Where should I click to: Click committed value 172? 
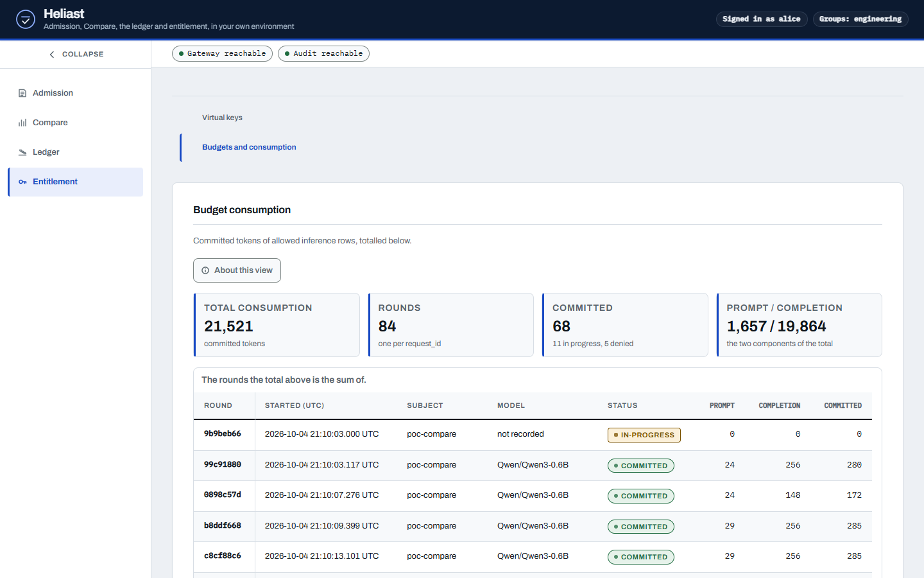tap(854, 495)
